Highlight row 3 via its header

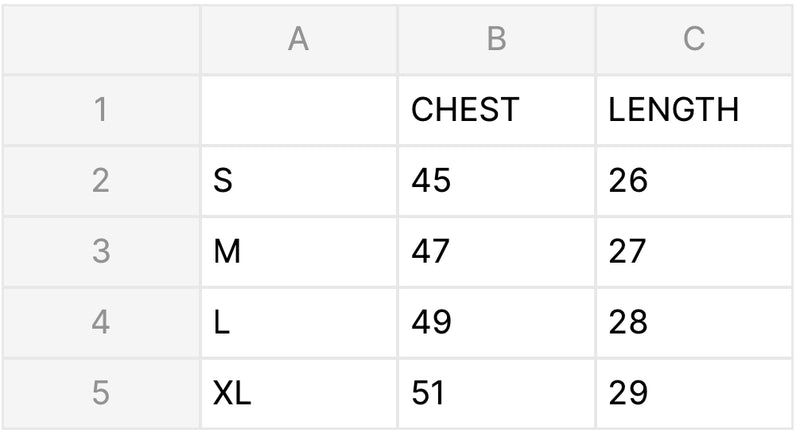click(x=100, y=252)
